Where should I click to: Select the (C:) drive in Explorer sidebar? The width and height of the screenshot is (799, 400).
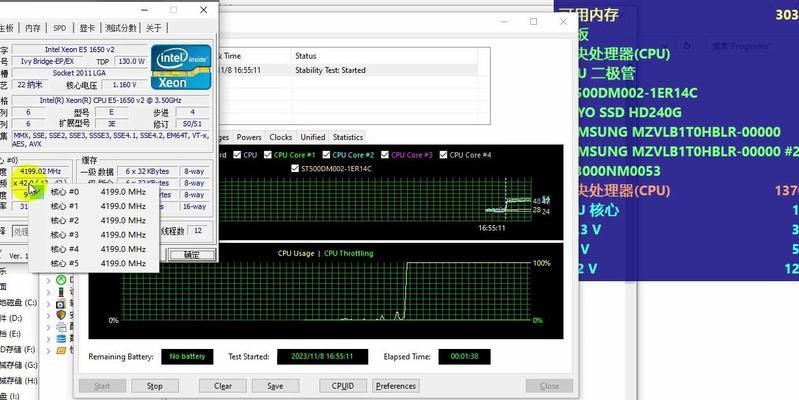pyautogui.click(x=19, y=303)
